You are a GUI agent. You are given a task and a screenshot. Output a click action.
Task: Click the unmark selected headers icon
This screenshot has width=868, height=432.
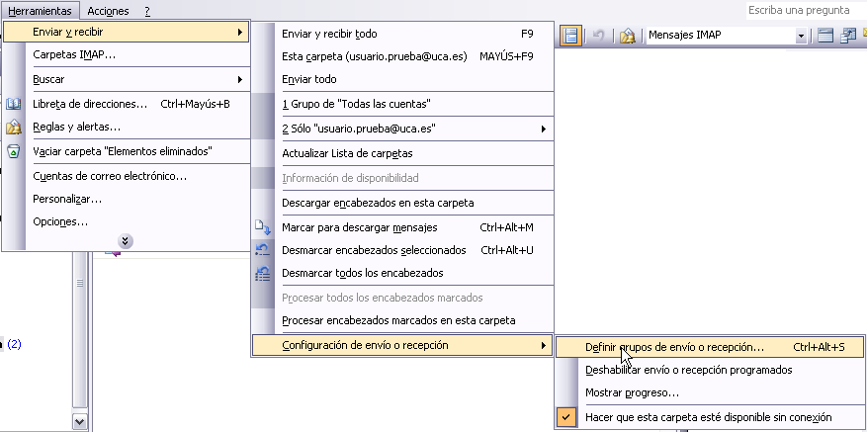click(x=262, y=250)
